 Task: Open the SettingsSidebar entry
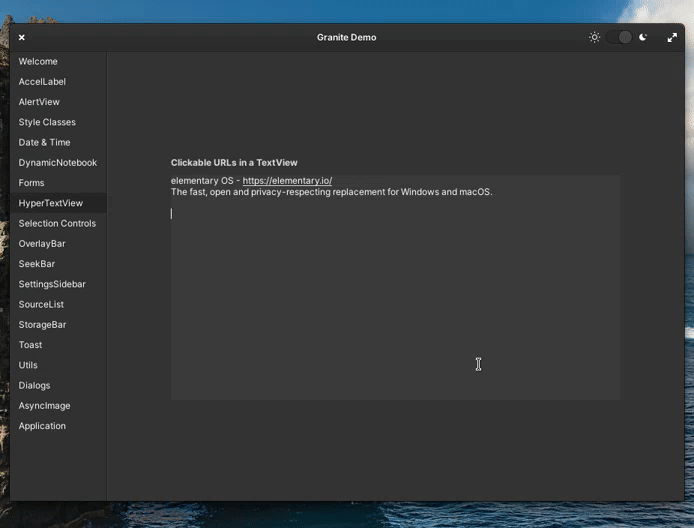(x=52, y=284)
